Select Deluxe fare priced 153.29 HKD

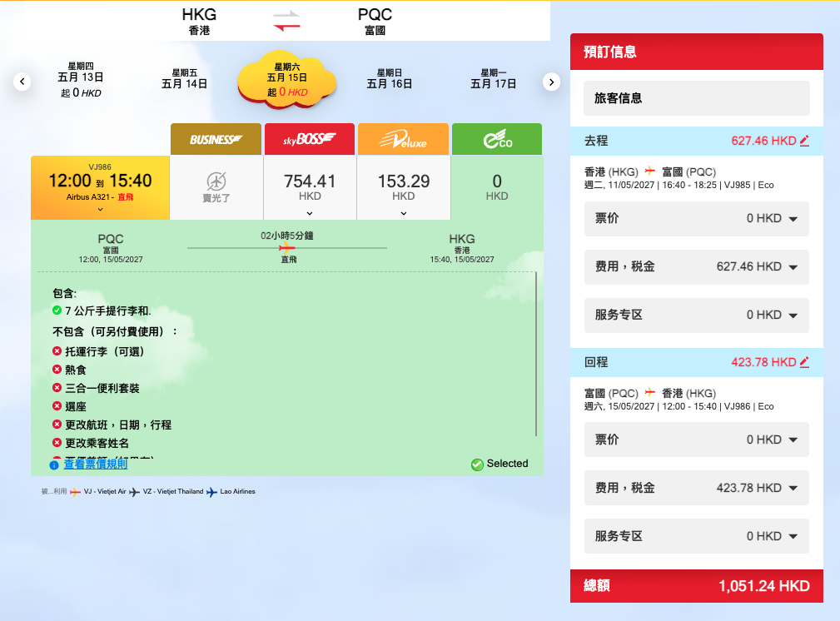404,187
